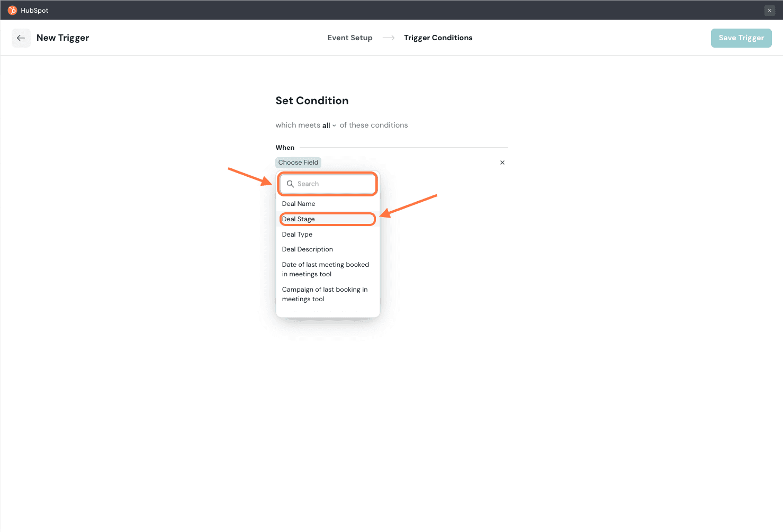Click the arrow between the setup steps
The image size is (783, 532).
click(x=388, y=38)
